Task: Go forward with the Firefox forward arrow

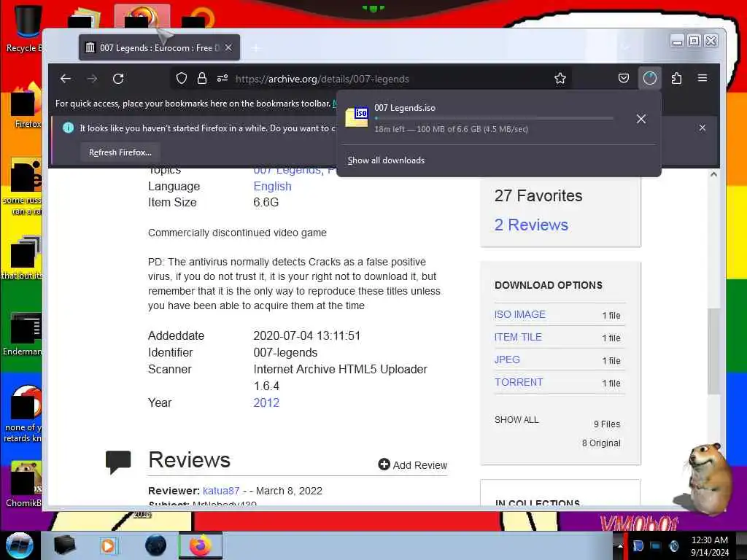Action: [x=92, y=79]
